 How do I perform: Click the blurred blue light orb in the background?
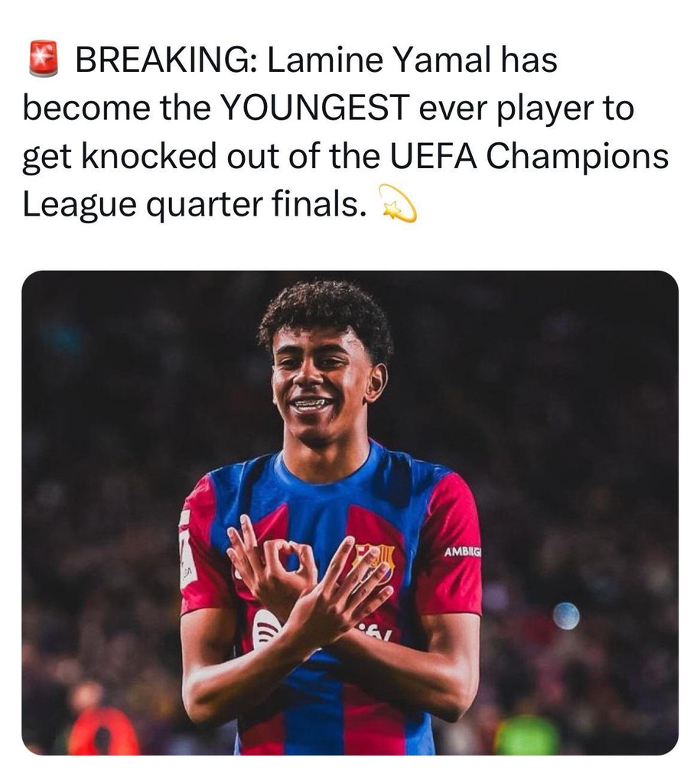click(x=566, y=616)
